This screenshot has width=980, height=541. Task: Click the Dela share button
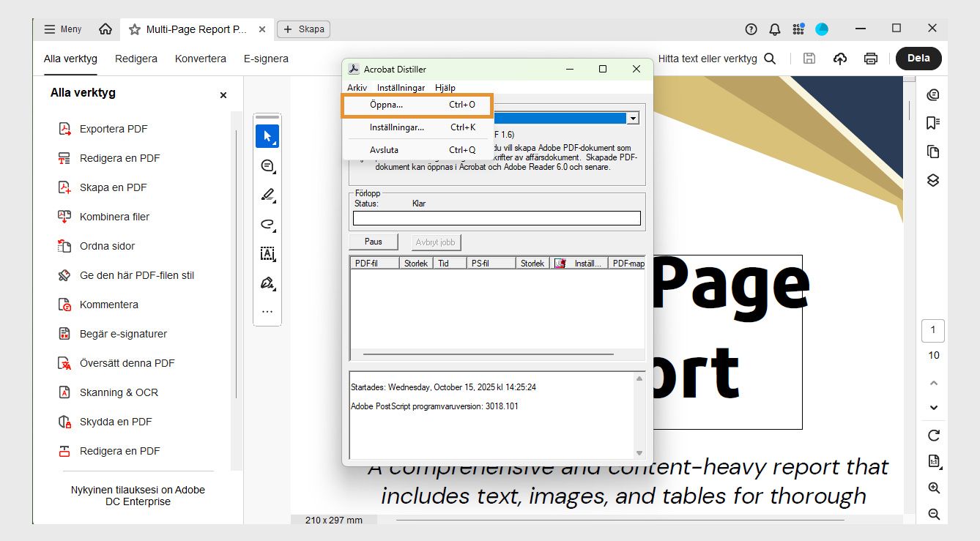coord(918,59)
